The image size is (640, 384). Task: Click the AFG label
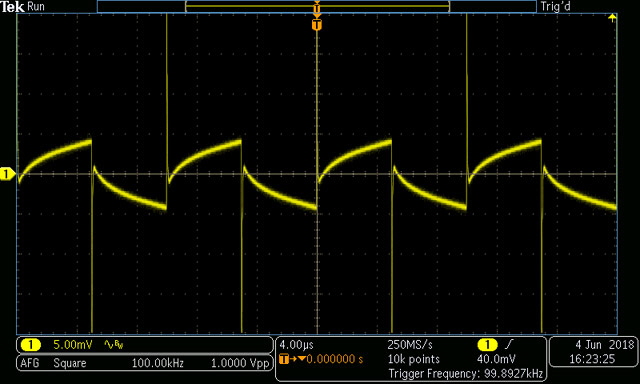[30, 363]
